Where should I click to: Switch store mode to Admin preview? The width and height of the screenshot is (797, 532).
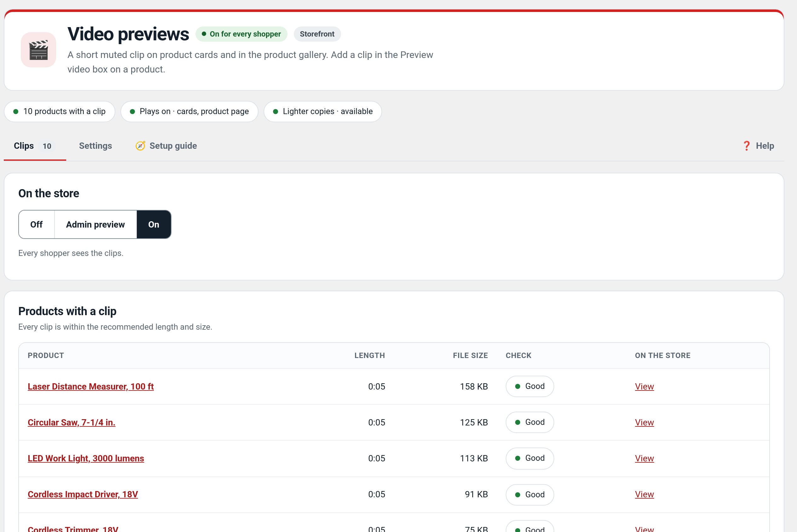[x=95, y=224]
